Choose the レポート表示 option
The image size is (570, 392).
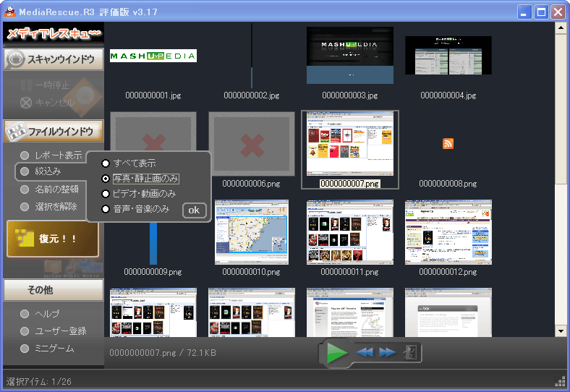(x=51, y=155)
